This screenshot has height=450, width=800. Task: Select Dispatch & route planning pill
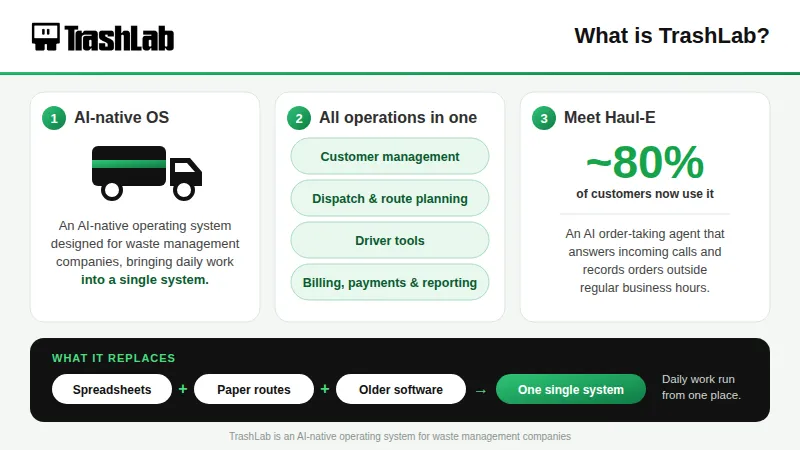(390, 198)
